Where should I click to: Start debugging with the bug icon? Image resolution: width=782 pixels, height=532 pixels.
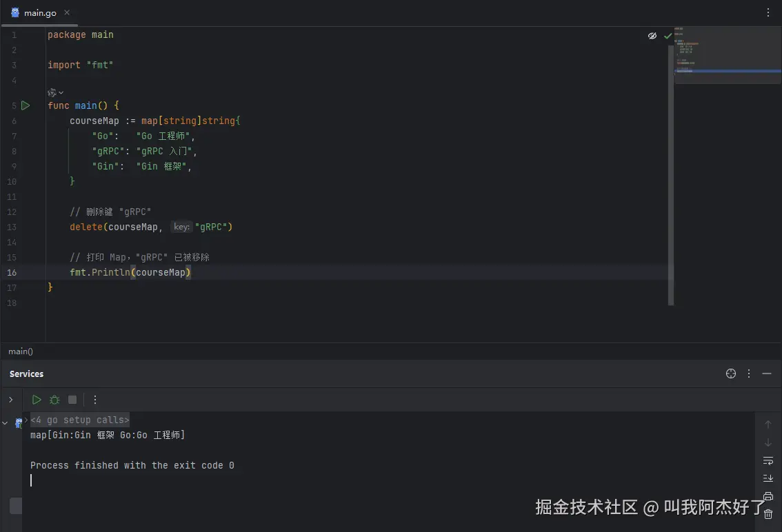pos(54,400)
